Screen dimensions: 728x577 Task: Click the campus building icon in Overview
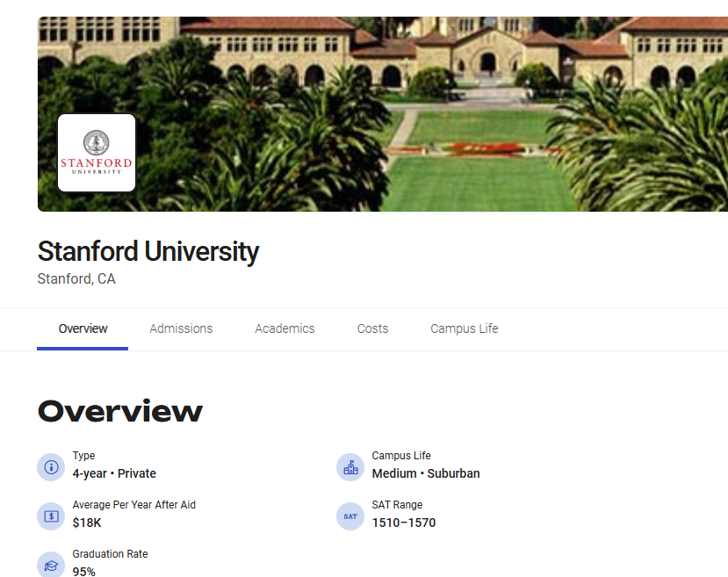coord(350,466)
